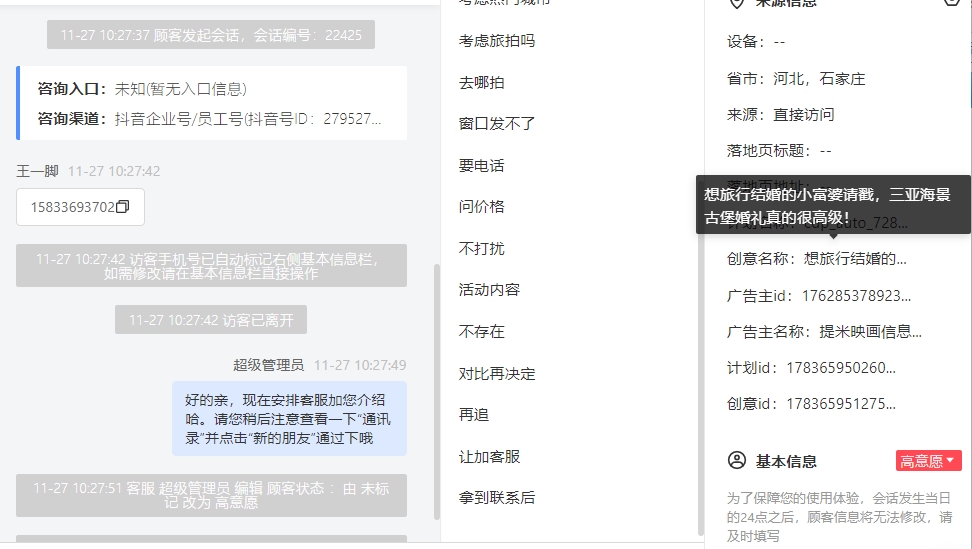
Task: Select quick reply 让加客服
Action: (489, 457)
